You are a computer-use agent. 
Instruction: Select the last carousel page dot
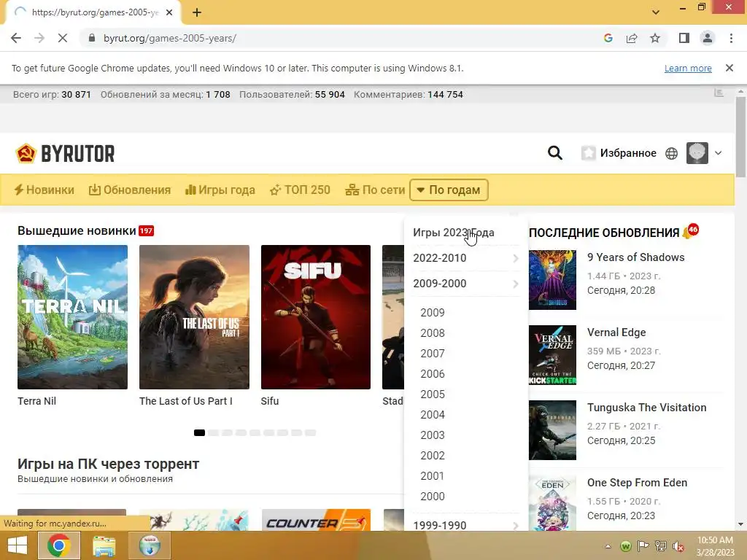311,433
